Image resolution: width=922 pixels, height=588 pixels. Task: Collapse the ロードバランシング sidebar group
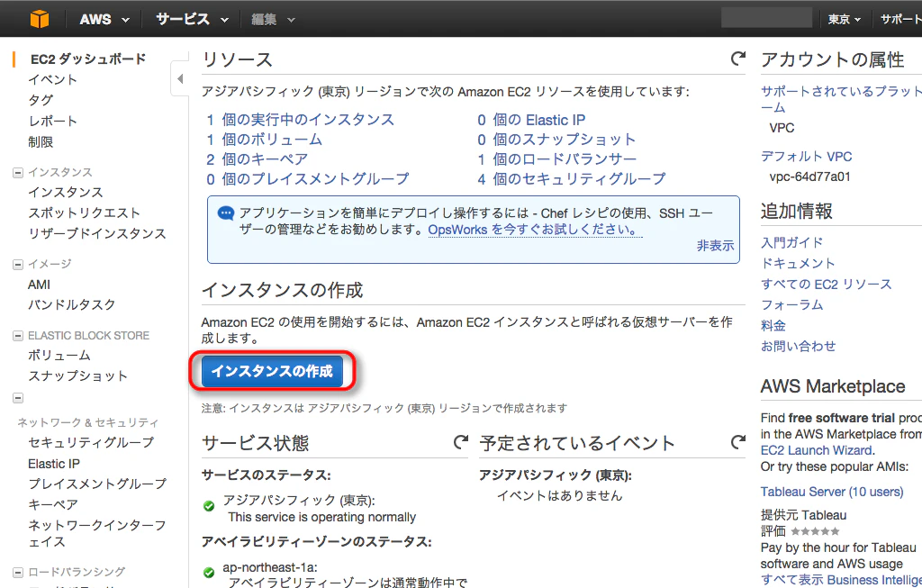pyautogui.click(x=18, y=572)
